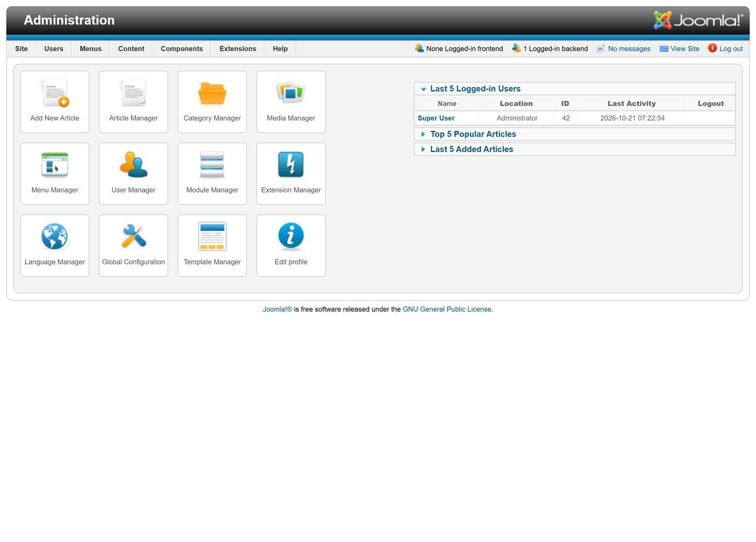Open the Super User profile link
756x542 pixels.
coord(436,118)
